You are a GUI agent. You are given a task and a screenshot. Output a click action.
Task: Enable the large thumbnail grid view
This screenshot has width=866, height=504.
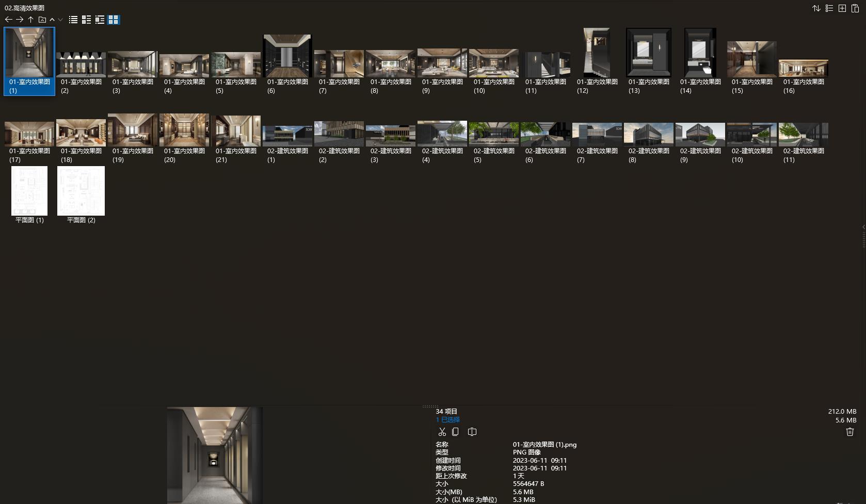(114, 20)
